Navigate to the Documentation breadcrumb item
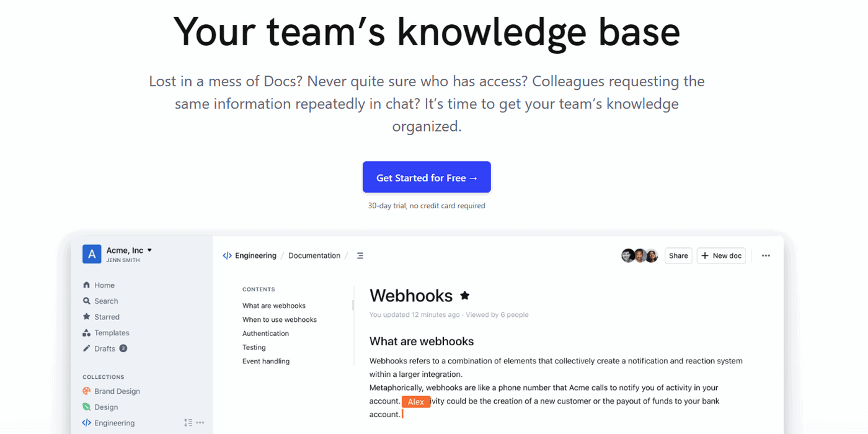868x434 pixels. (x=314, y=255)
